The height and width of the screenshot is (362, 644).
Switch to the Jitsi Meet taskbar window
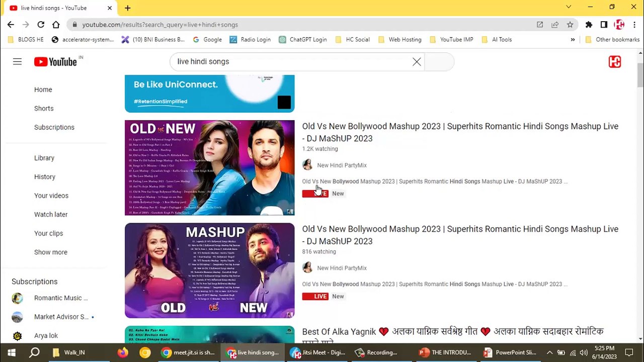pyautogui.click(x=318, y=352)
